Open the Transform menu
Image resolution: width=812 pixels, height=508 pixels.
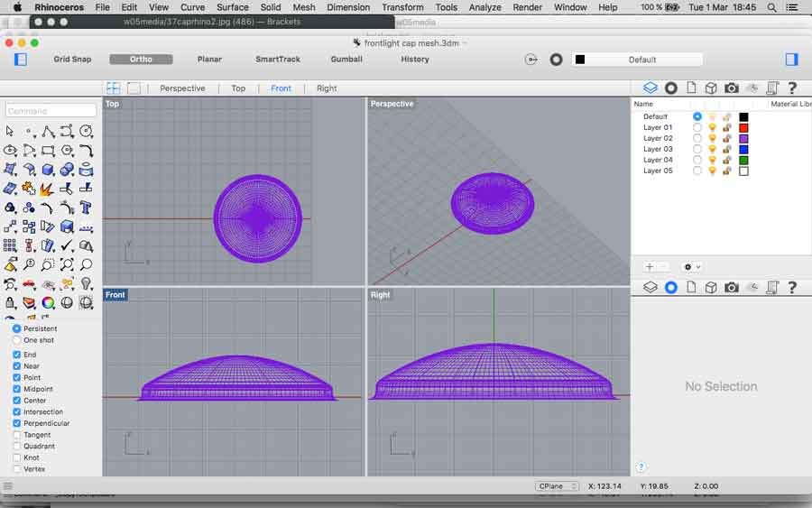[x=402, y=7]
